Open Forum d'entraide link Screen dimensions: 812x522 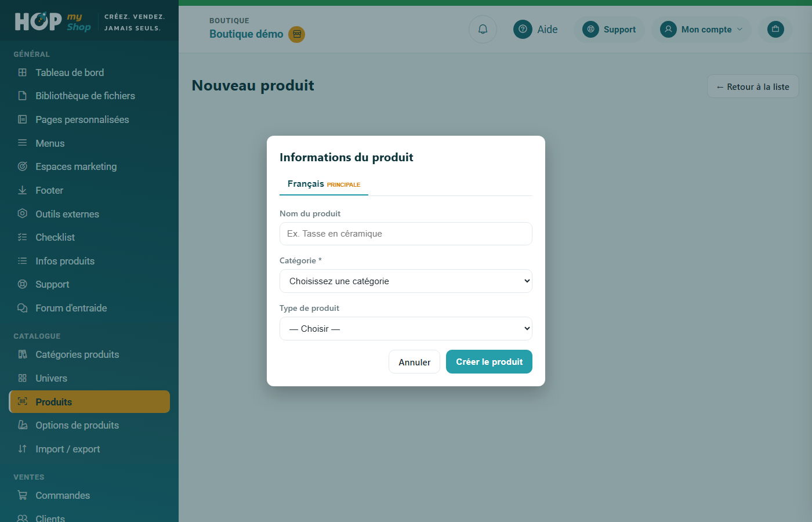(89, 308)
